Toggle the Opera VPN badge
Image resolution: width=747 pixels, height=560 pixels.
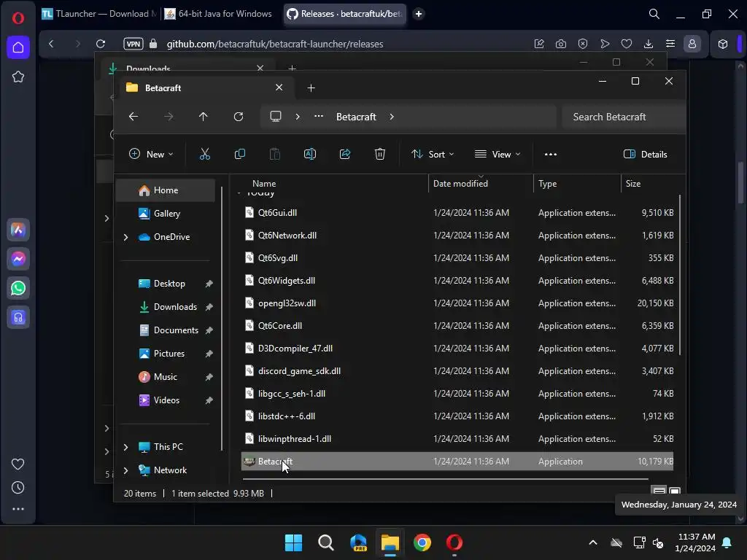tap(133, 44)
